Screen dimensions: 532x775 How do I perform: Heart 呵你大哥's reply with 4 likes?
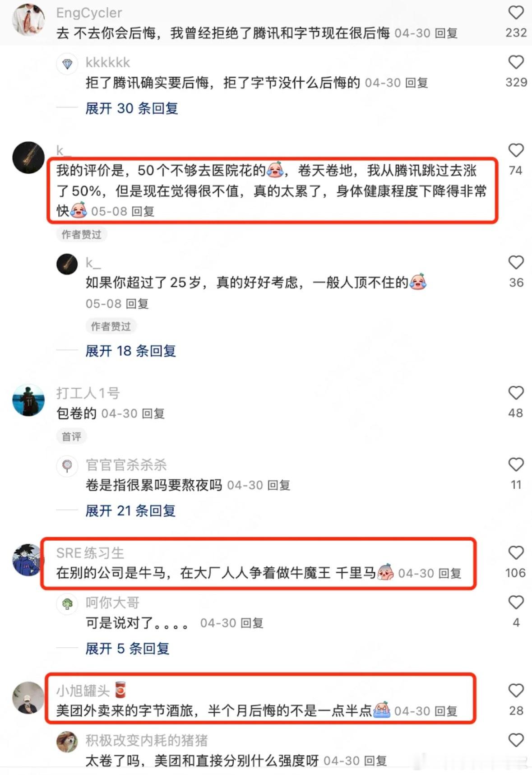click(516, 603)
